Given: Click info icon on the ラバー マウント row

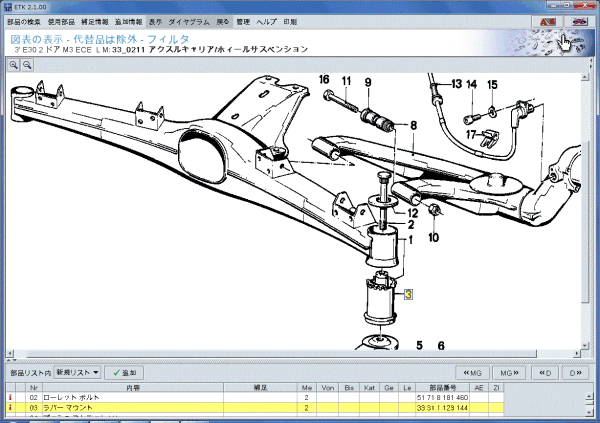Looking at the screenshot, I should click(x=9, y=408).
